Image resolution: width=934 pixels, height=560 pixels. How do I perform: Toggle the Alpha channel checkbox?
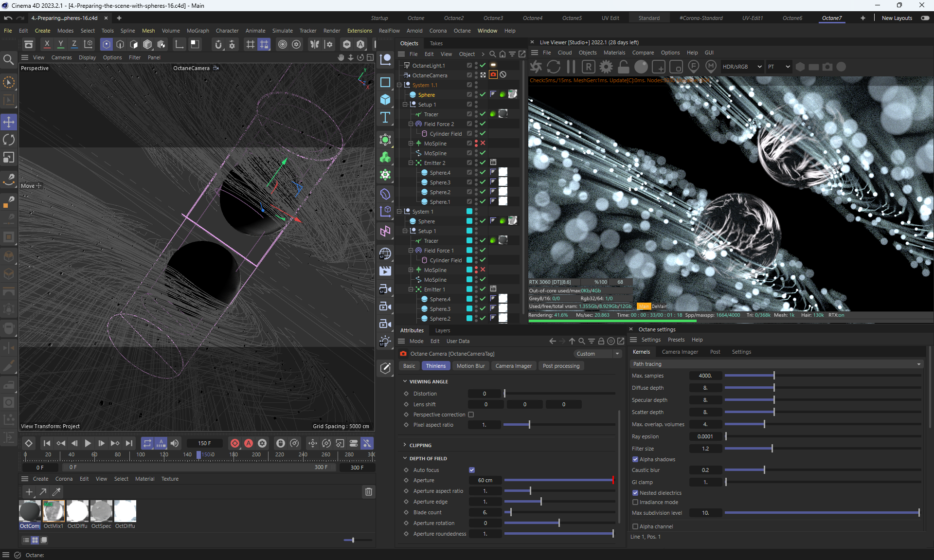635,526
